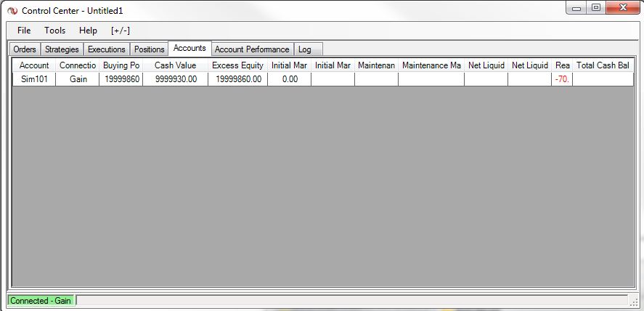Open the File menu
Screen dimensions: 644x311
[24, 31]
